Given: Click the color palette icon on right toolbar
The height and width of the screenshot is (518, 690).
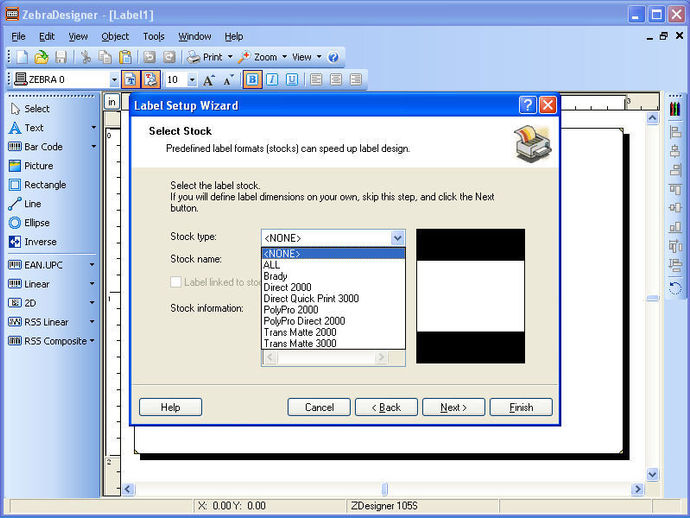Looking at the screenshot, I should (x=675, y=109).
